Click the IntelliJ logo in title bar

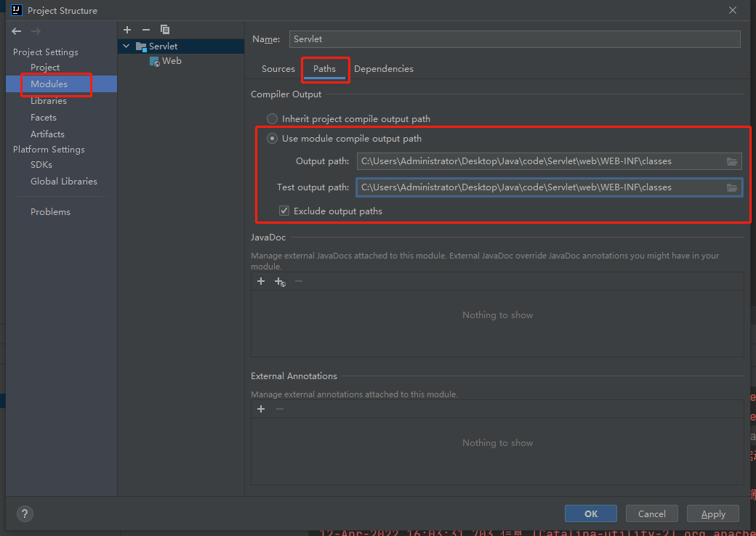pyautogui.click(x=17, y=10)
